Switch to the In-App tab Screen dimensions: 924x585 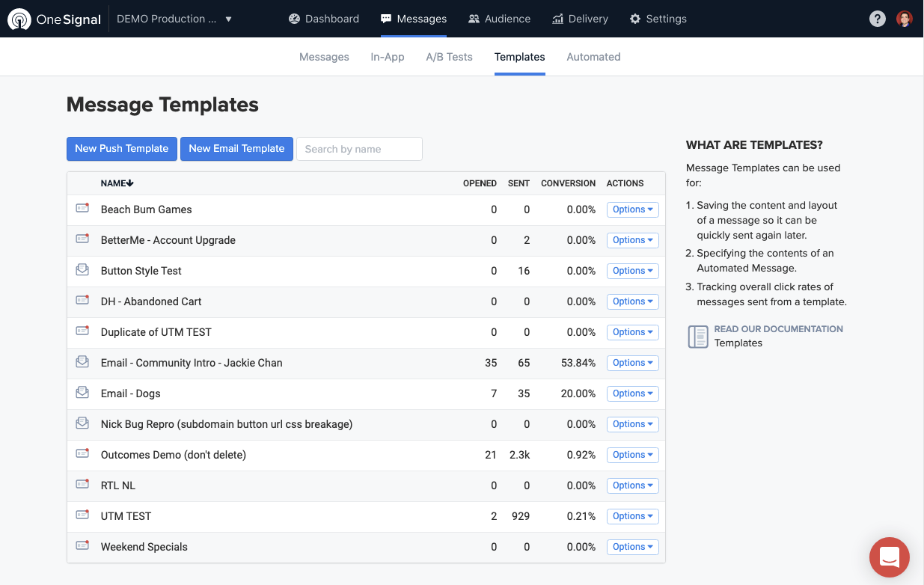(x=388, y=57)
